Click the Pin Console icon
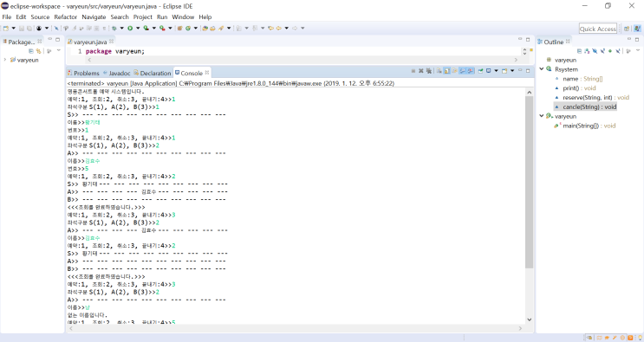This screenshot has width=644, height=342. pos(480,70)
